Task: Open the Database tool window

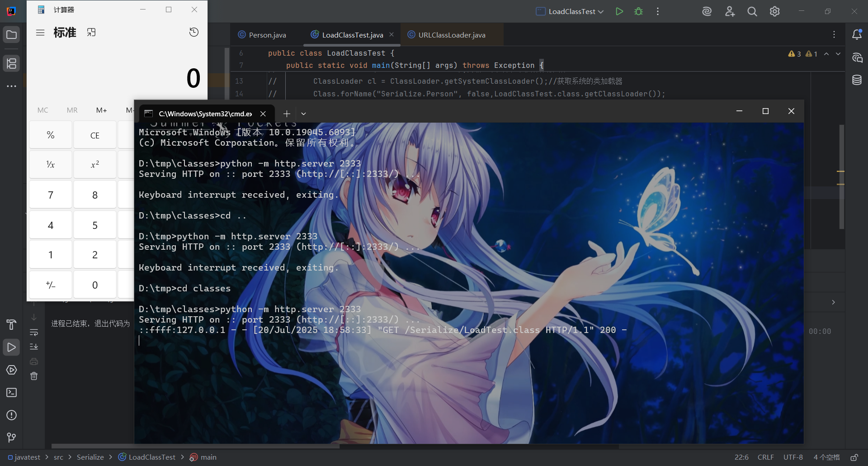Action: point(857,80)
